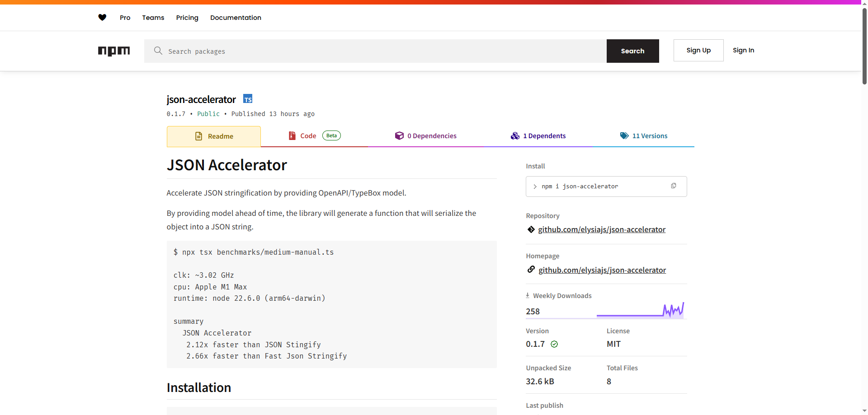The width and height of the screenshot is (868, 415).
Task: Click the TypeScript TS badge icon
Action: coord(248,99)
